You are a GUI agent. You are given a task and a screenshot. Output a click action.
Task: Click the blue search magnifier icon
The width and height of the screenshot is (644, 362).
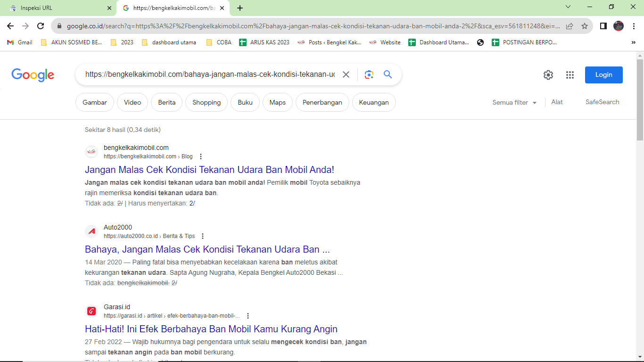388,74
